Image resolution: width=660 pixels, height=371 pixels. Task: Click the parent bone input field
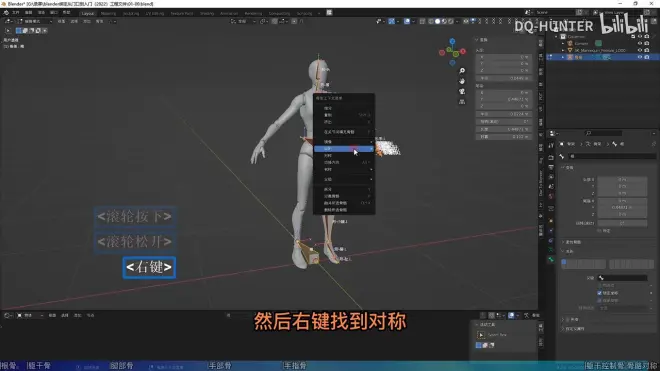point(623,278)
